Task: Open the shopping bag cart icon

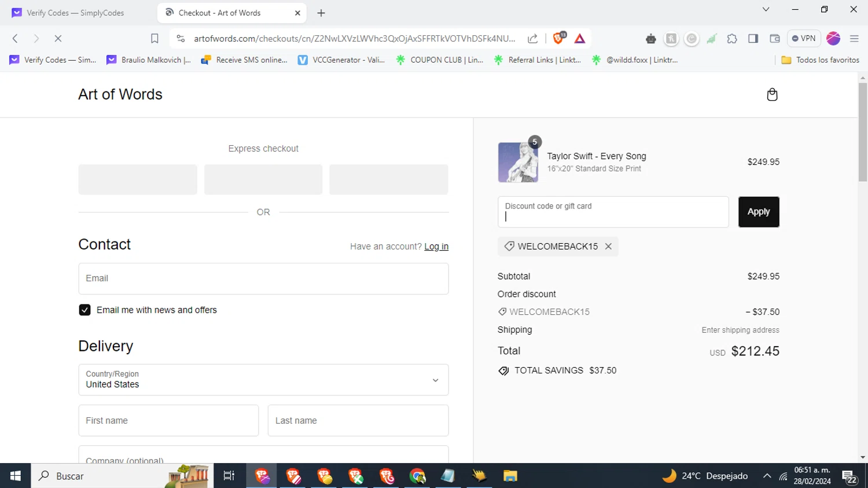Action: point(772,94)
